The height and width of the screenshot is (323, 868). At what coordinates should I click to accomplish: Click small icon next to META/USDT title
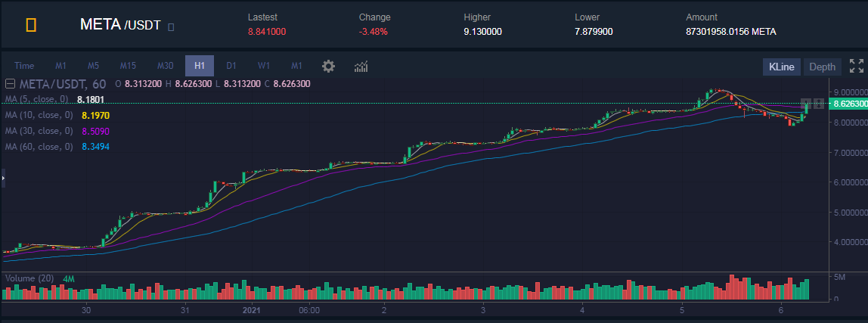click(171, 26)
